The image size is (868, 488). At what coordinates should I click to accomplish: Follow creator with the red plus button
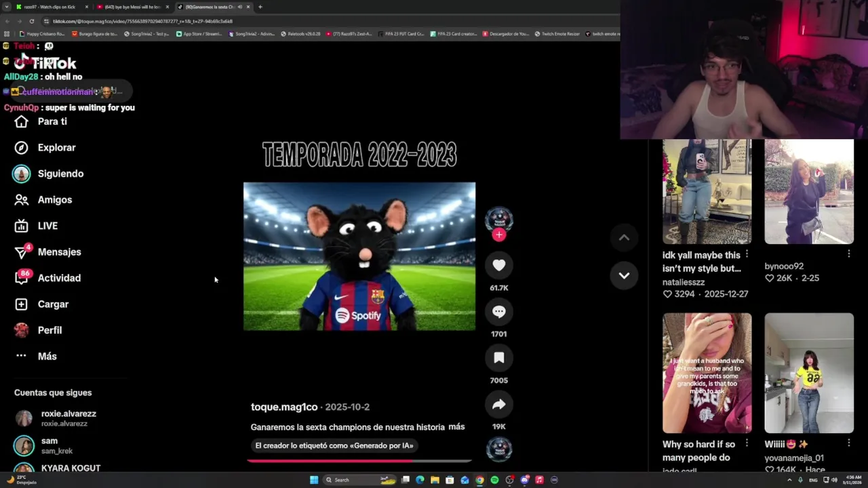point(499,235)
